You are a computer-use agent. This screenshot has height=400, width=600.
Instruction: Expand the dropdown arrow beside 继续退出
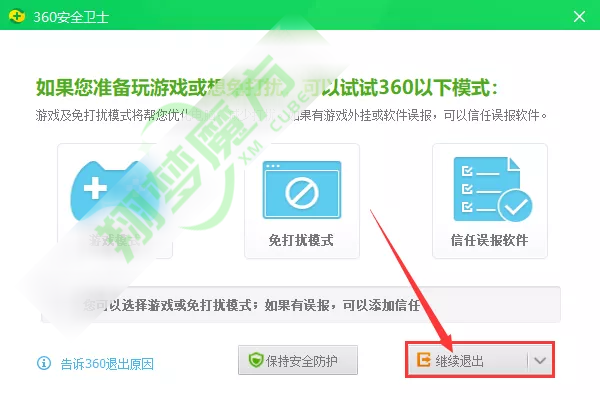coord(540,360)
